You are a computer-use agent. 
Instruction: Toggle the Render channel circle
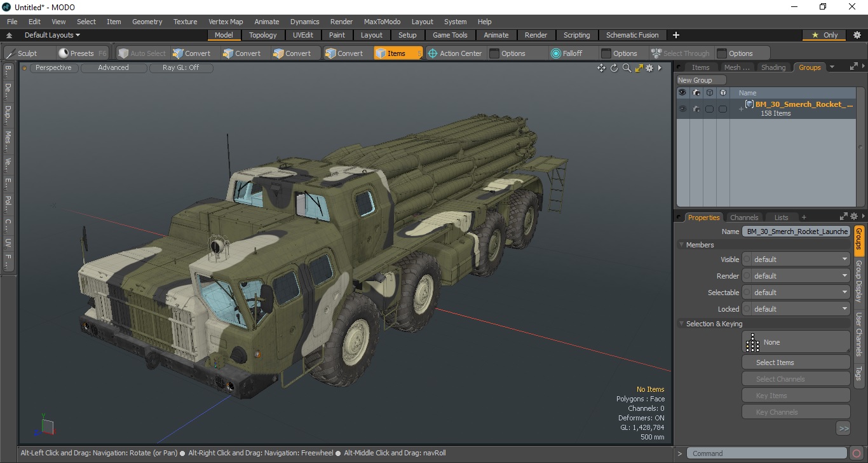(x=747, y=276)
